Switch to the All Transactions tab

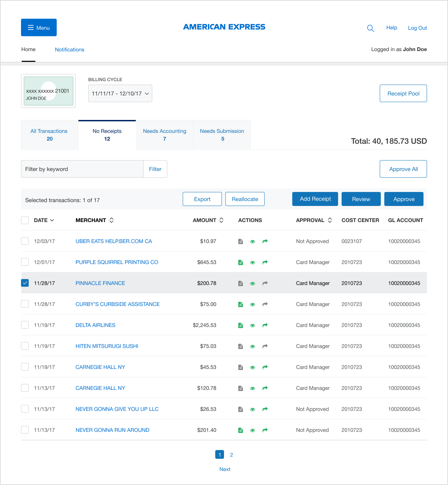(x=49, y=135)
